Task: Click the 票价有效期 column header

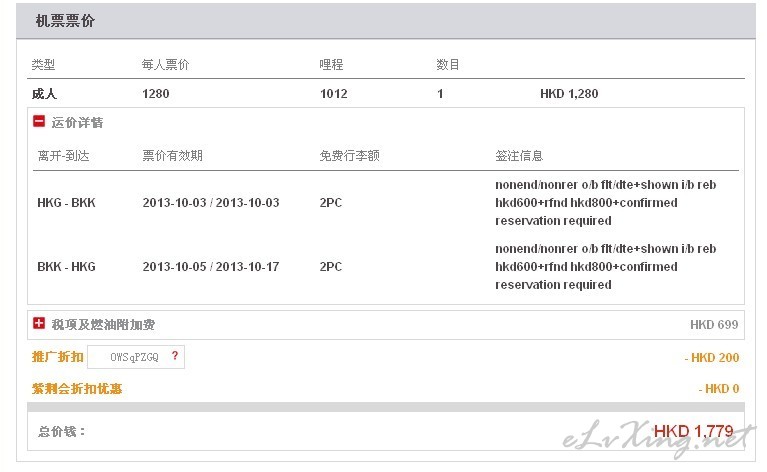Action: point(172,156)
